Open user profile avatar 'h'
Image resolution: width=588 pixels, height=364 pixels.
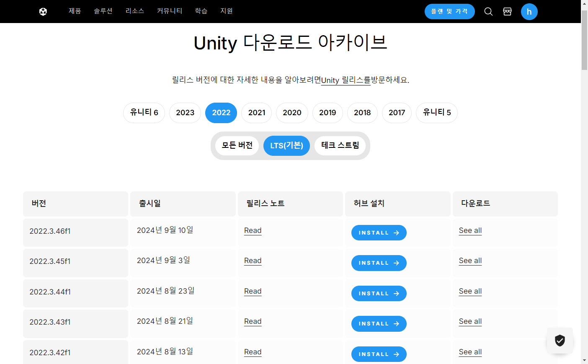529,12
